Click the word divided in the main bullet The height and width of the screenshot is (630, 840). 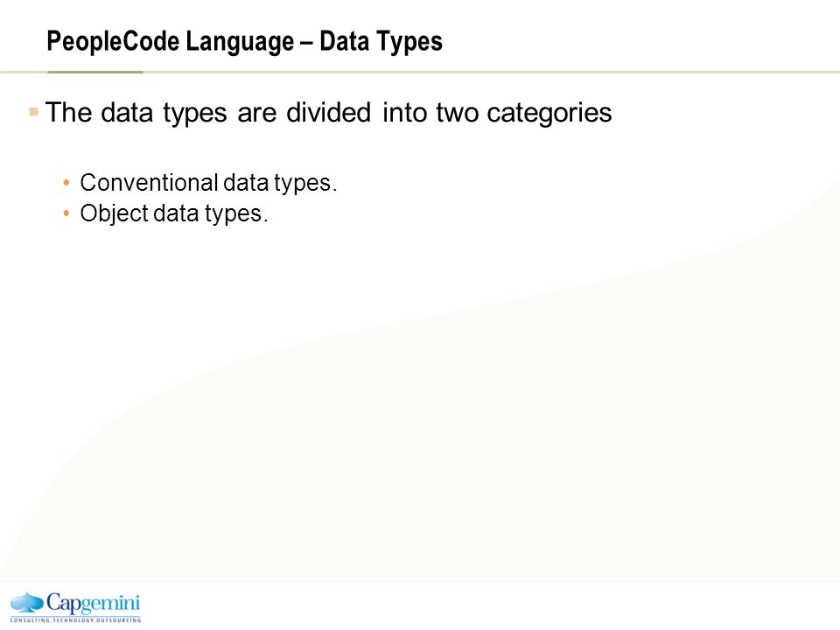(328, 113)
